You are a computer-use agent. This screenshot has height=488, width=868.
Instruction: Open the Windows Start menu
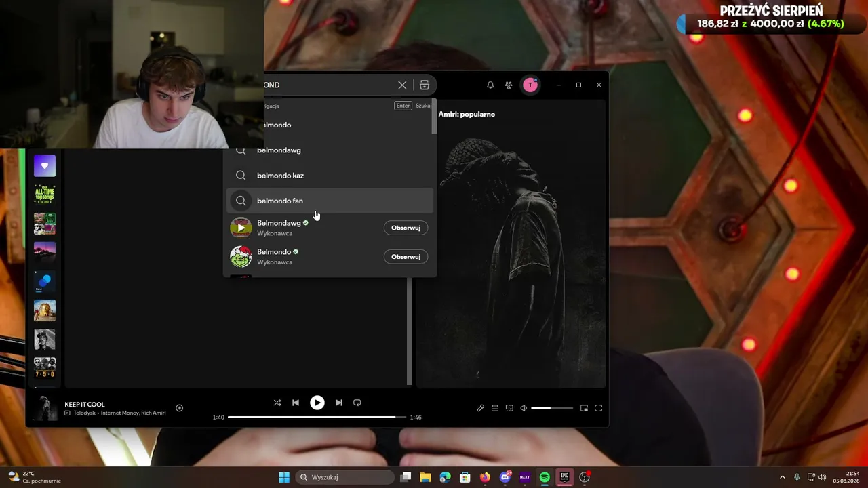(x=284, y=477)
